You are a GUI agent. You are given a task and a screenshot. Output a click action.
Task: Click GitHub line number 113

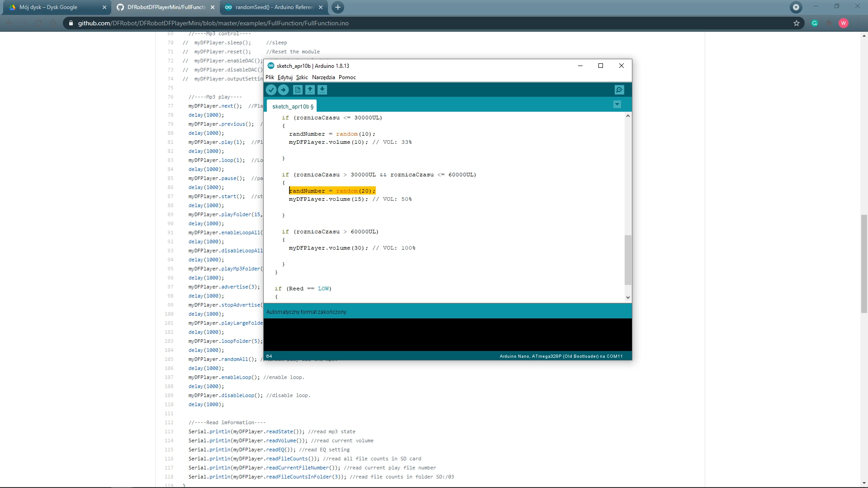169,431
